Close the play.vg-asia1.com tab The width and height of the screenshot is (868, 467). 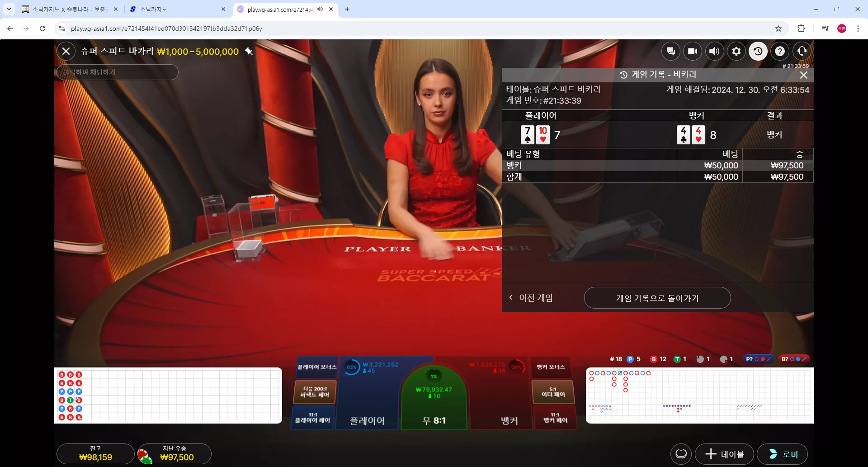point(331,9)
